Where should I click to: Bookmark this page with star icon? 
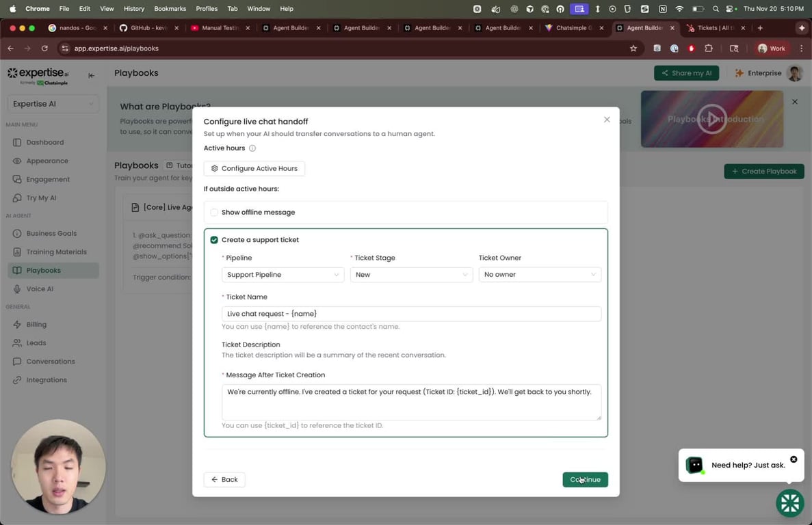point(633,48)
